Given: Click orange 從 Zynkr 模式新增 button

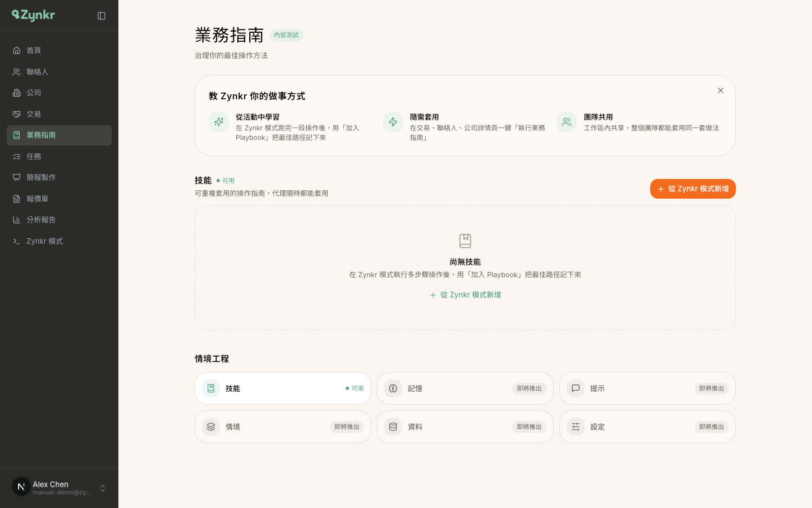Looking at the screenshot, I should [693, 189].
